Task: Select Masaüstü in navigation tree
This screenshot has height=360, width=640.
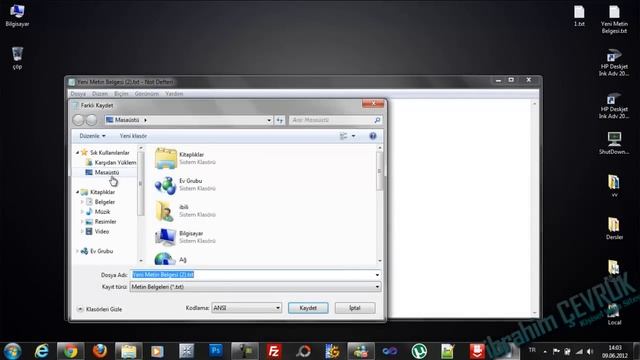Action: [102, 172]
